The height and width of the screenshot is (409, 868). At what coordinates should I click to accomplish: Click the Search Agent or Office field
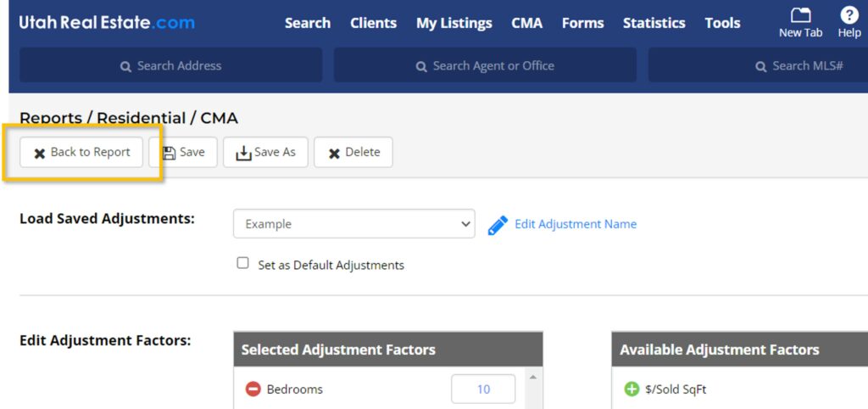pyautogui.click(x=485, y=65)
